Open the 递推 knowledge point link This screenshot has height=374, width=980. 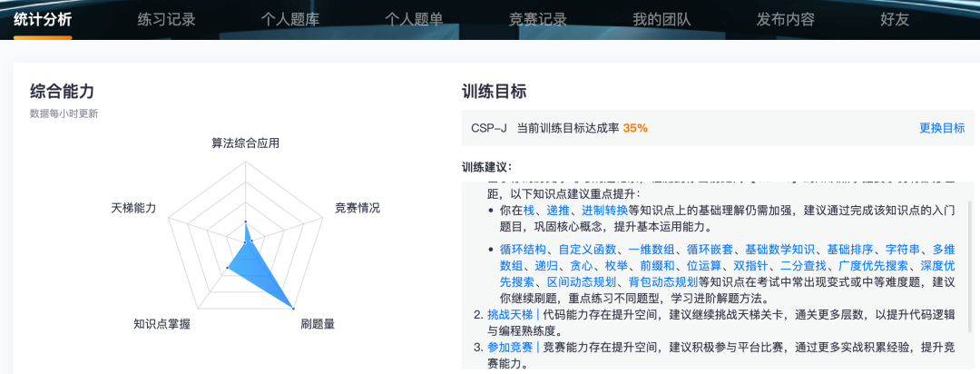point(559,210)
